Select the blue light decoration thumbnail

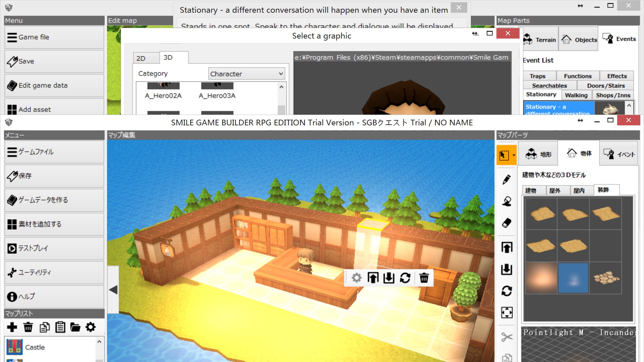pyautogui.click(x=573, y=278)
